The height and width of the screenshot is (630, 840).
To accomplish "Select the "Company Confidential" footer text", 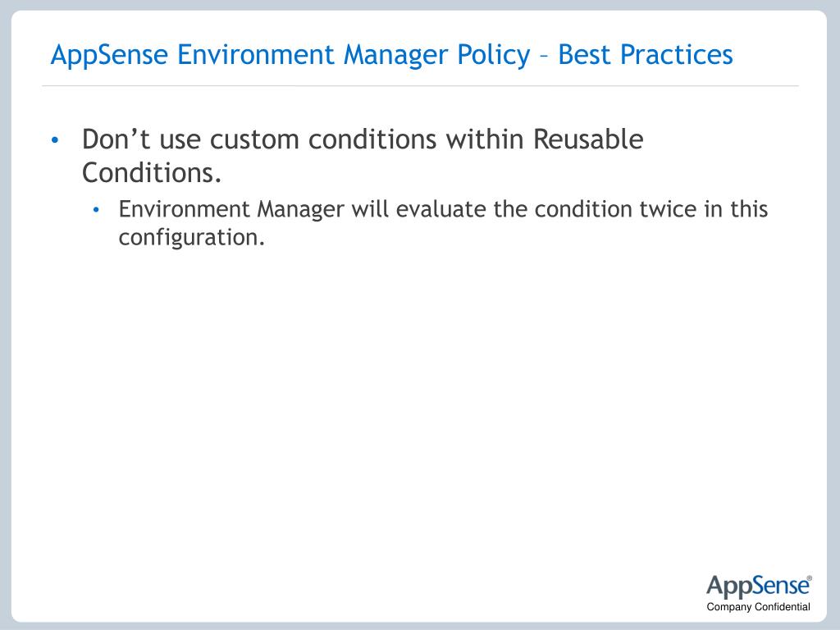I will 758,607.
